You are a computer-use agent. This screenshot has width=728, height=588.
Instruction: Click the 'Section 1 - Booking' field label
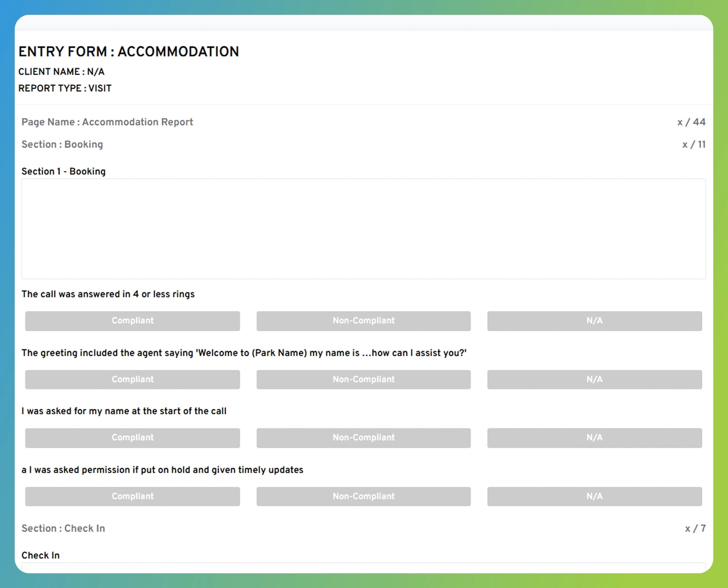click(63, 171)
